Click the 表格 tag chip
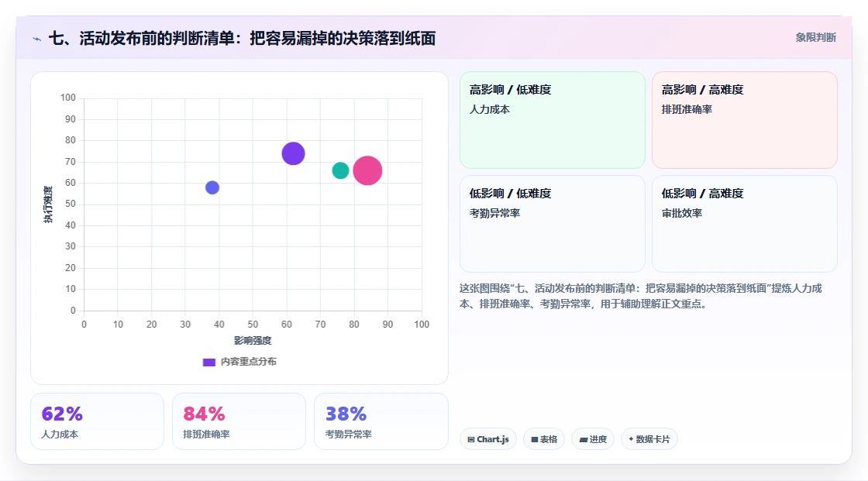 pyautogui.click(x=544, y=439)
